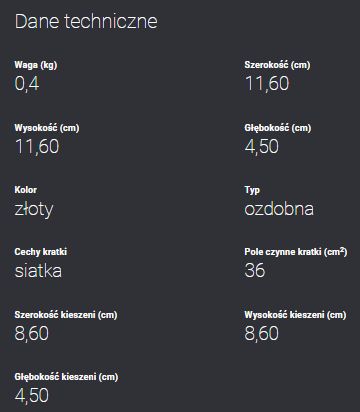
Task: Click the Szerokość value 11,60
Action: [267, 83]
